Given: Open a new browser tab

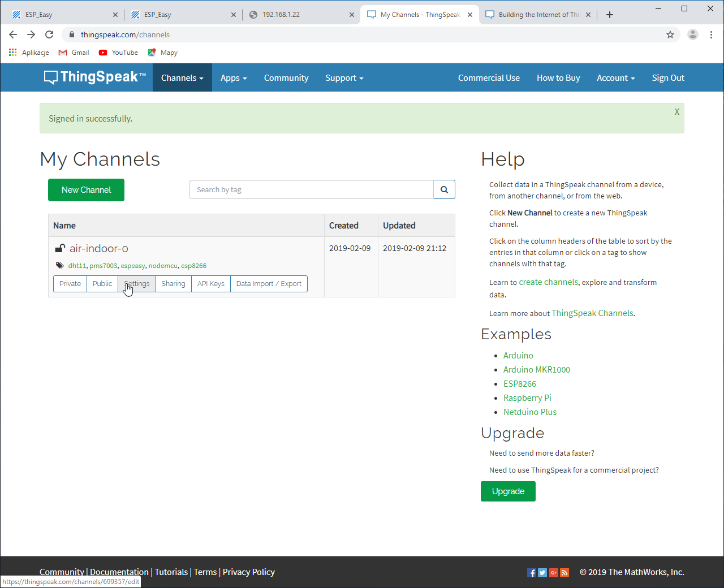Looking at the screenshot, I should 610,15.
